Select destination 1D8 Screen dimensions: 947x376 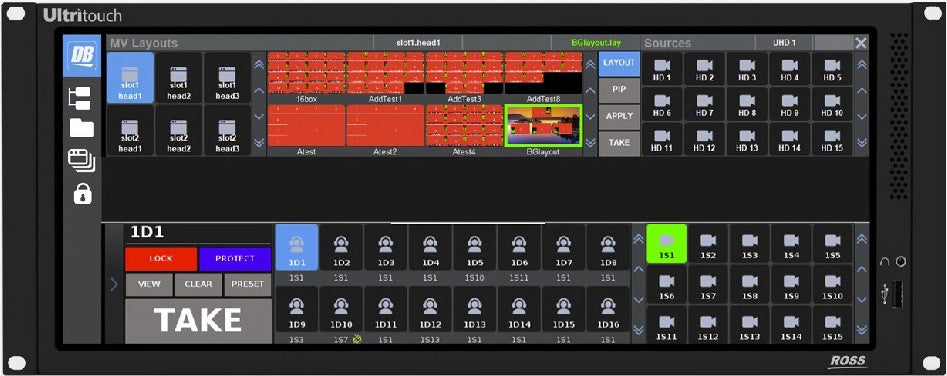coord(608,247)
